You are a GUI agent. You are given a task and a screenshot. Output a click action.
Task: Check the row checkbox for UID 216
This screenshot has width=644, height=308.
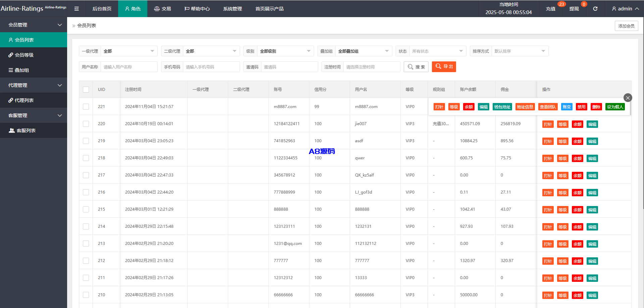(86, 192)
